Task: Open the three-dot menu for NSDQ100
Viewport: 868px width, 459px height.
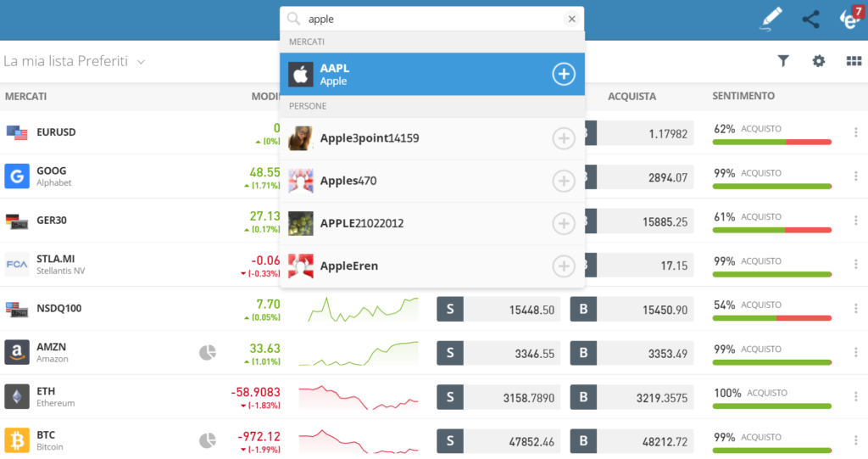Action: pos(856,309)
